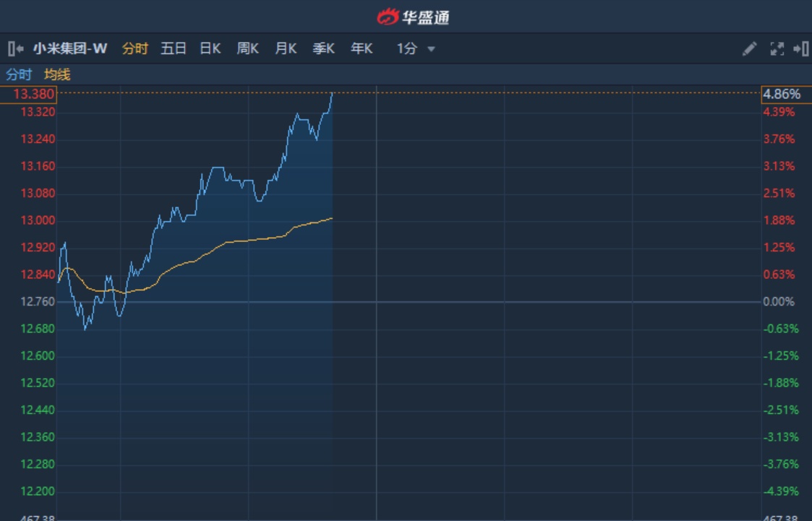Switch to the 分时 chart tab
This screenshot has width=812, height=521.
pyautogui.click(x=134, y=49)
